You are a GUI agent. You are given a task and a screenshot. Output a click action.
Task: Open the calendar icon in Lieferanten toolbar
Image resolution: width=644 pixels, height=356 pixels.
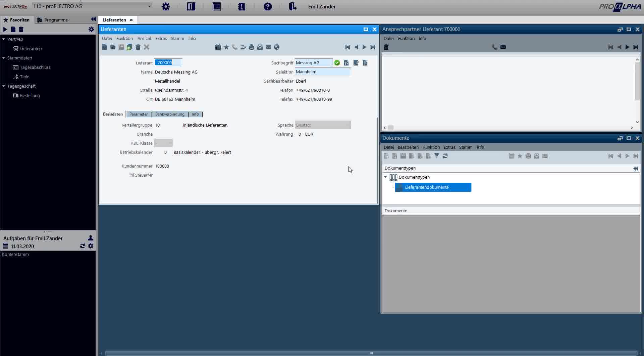tap(218, 47)
